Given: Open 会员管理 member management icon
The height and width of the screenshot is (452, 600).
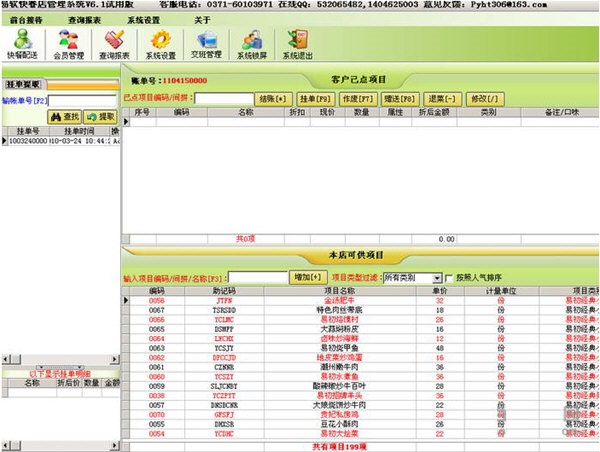Looking at the screenshot, I should pos(68,44).
